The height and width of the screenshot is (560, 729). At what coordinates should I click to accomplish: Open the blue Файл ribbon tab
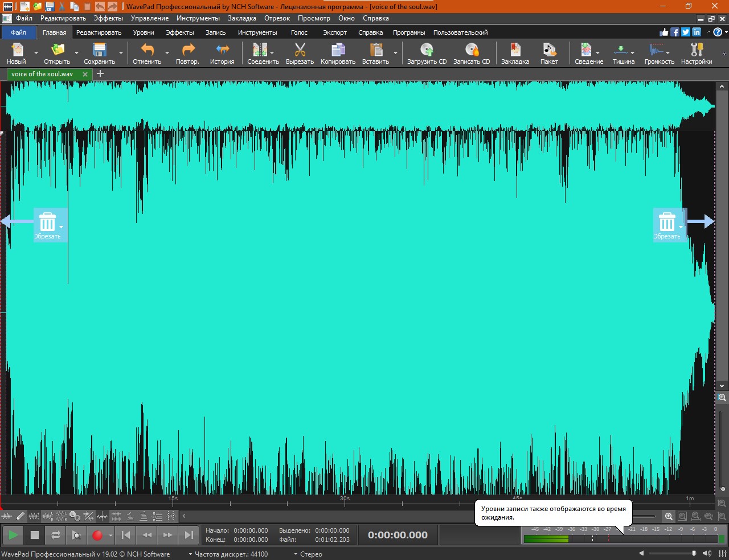click(18, 32)
